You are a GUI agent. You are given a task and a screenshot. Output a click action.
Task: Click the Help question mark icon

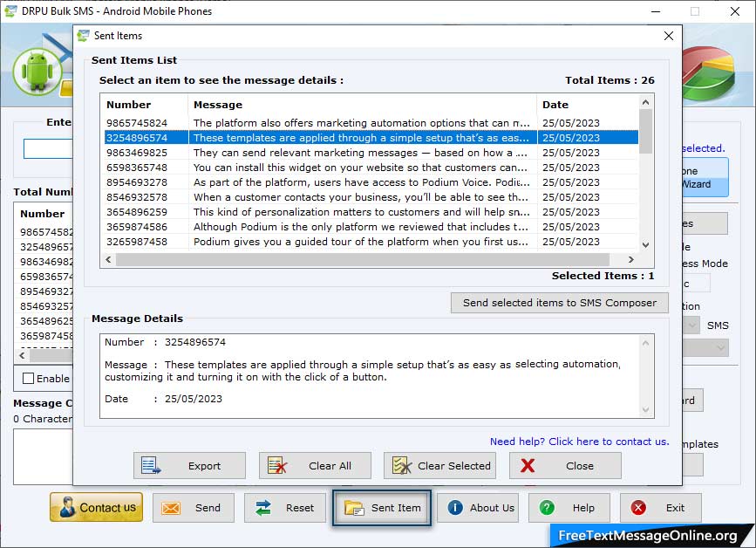coord(547,508)
